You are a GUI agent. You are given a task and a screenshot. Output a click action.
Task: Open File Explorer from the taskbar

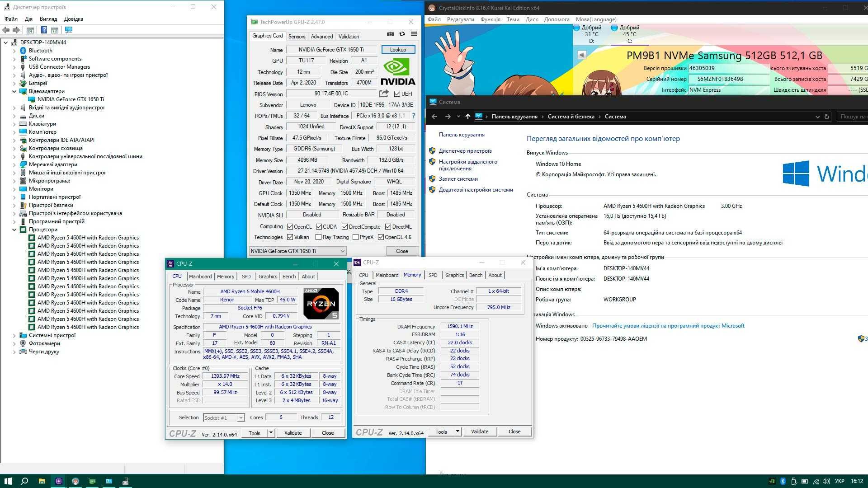tap(42, 481)
